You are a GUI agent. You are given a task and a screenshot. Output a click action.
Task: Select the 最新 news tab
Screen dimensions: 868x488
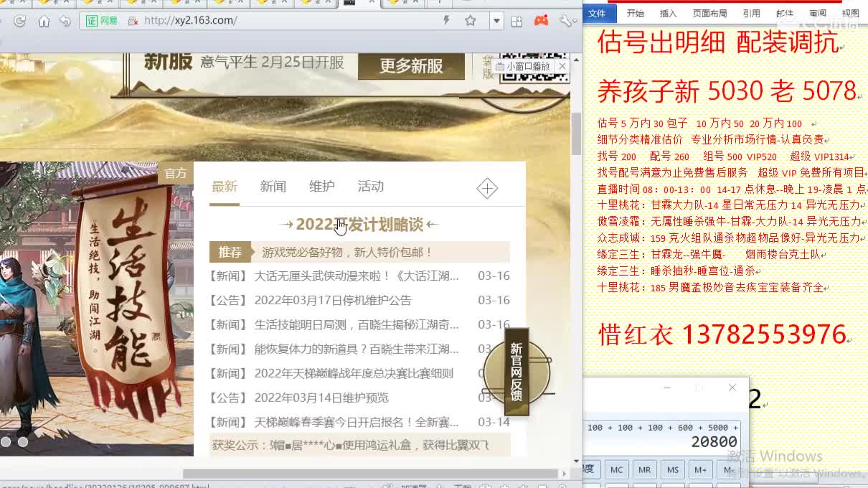tap(224, 187)
